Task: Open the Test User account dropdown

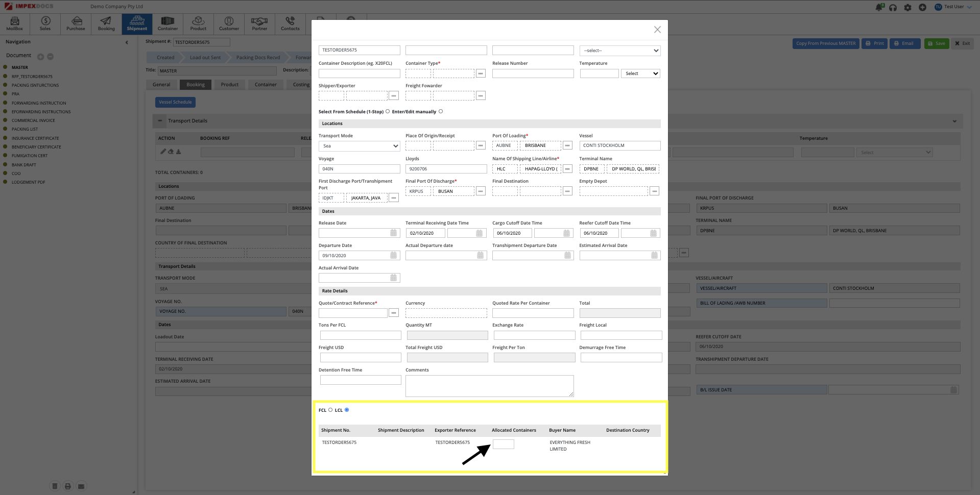Action: tap(953, 7)
